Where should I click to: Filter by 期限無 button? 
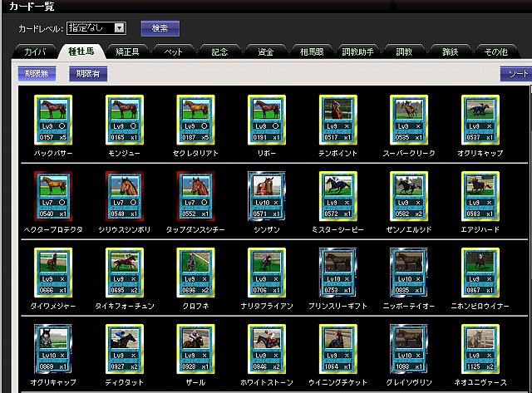point(37,74)
